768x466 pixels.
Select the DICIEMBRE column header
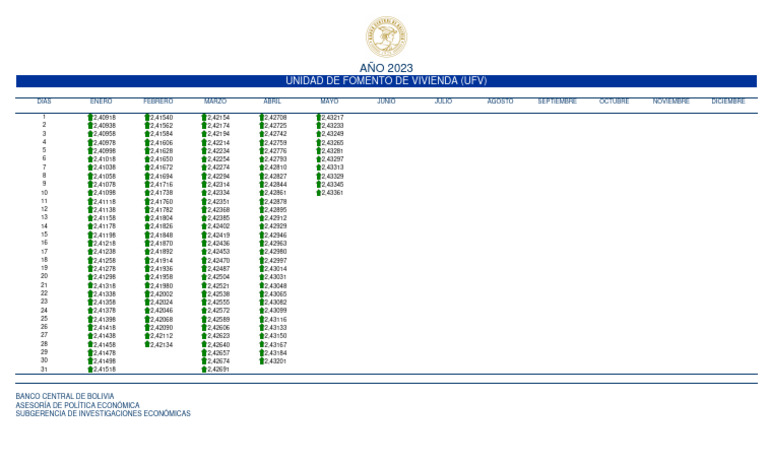728,101
